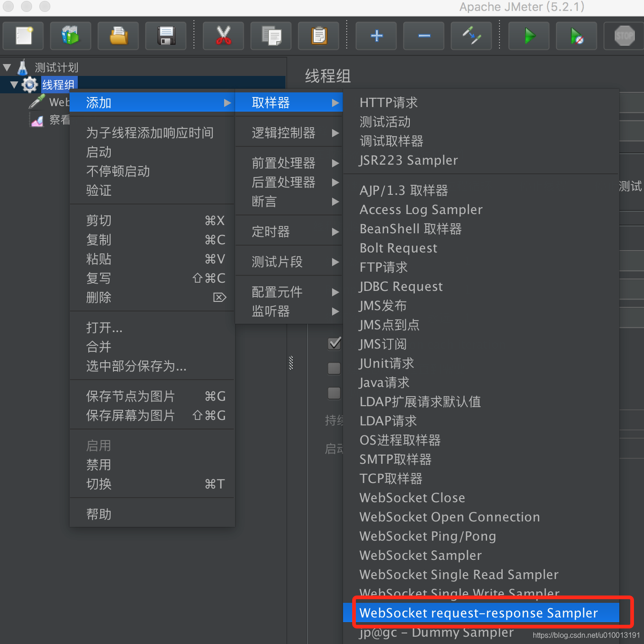Expand the 后置处理器 submenu
Image resolution: width=644 pixels, height=644 pixels.
289,182
